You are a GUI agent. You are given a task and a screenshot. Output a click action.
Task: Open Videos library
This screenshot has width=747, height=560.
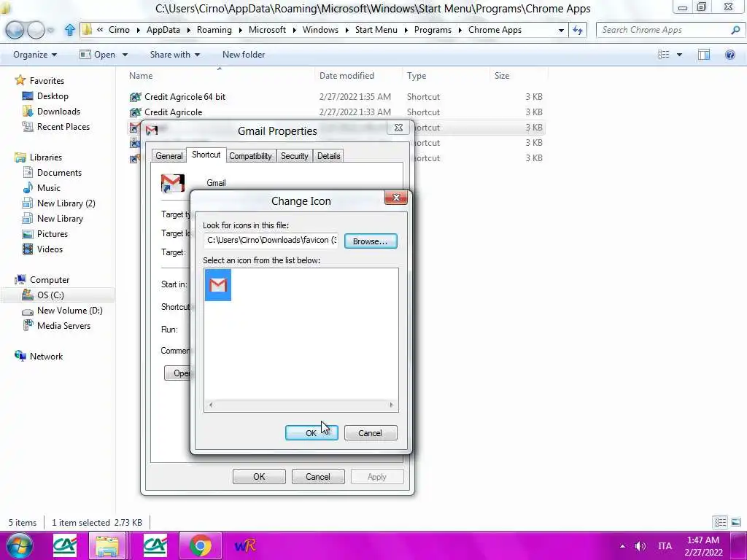pyautogui.click(x=50, y=249)
